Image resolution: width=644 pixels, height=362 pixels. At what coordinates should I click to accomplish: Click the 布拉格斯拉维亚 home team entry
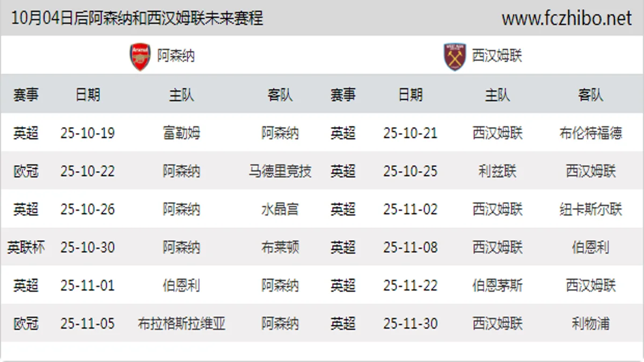[181, 324]
